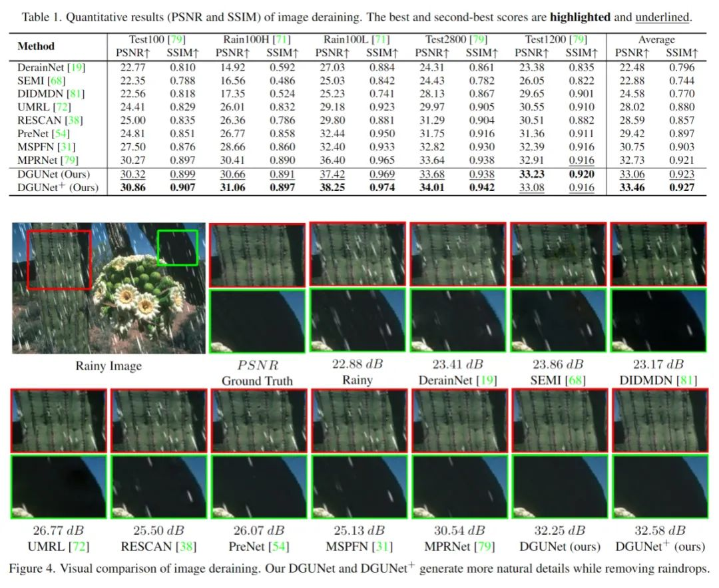Select the DGUNet+ (ours) green-framed crop
The height and width of the screenshot is (588, 719).
[660, 487]
